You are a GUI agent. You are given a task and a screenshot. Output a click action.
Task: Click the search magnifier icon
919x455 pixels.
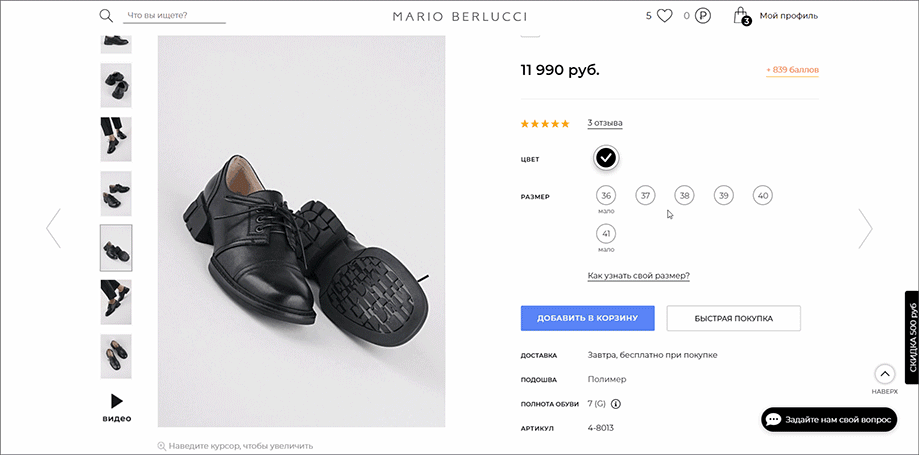(x=106, y=16)
